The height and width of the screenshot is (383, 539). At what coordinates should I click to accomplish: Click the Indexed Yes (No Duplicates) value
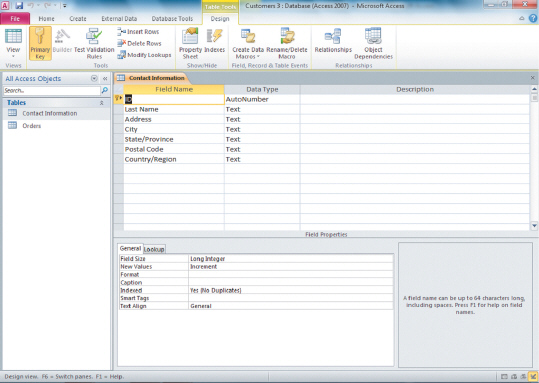coord(291,291)
